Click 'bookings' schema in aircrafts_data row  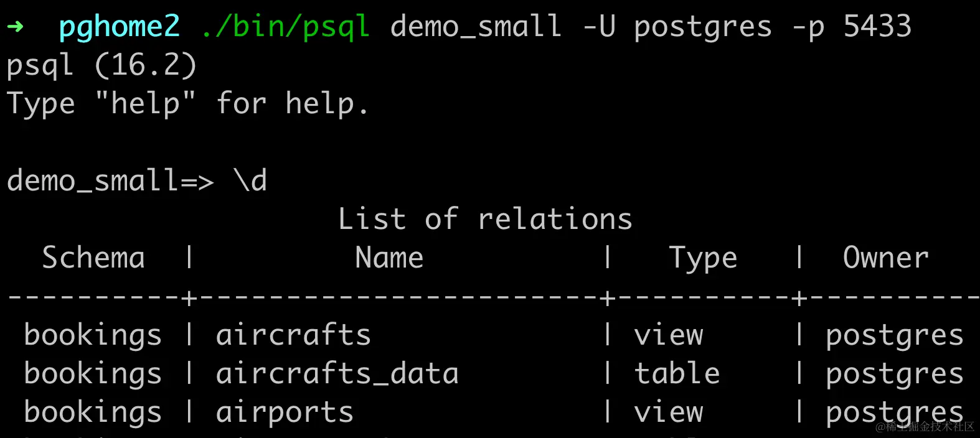93,375
